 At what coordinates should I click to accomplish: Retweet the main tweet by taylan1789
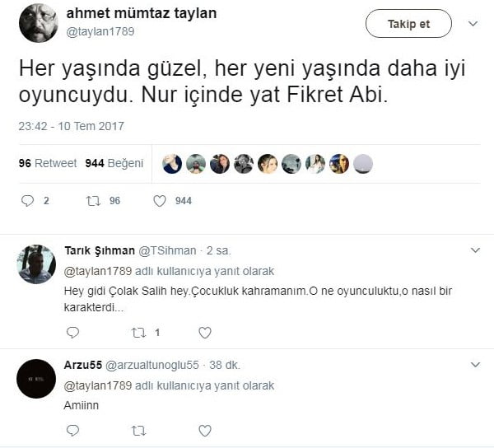coord(93,200)
